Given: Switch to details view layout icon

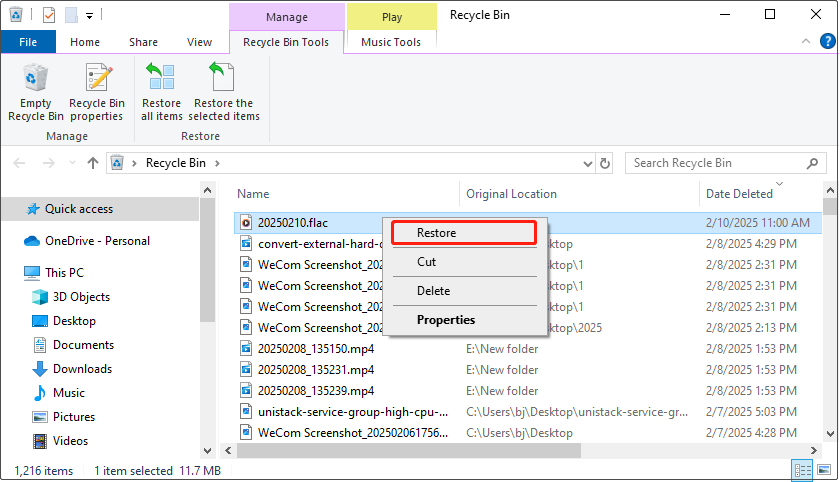Looking at the screenshot, I should (802, 471).
